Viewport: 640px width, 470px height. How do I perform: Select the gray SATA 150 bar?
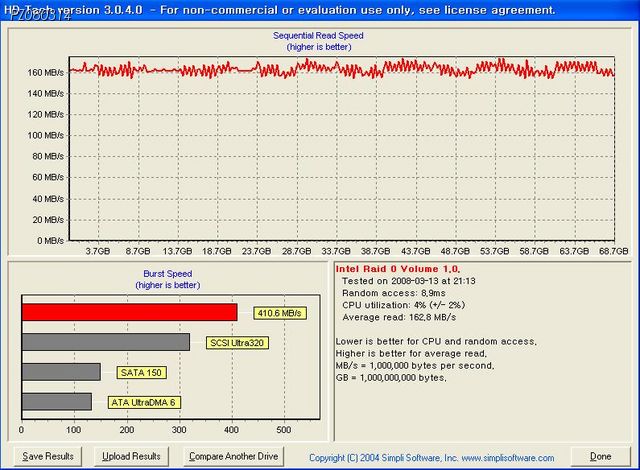point(61,372)
